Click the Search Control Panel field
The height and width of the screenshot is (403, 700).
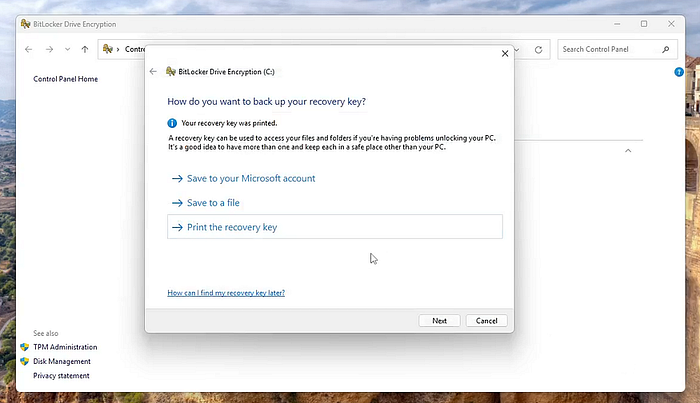(617, 49)
